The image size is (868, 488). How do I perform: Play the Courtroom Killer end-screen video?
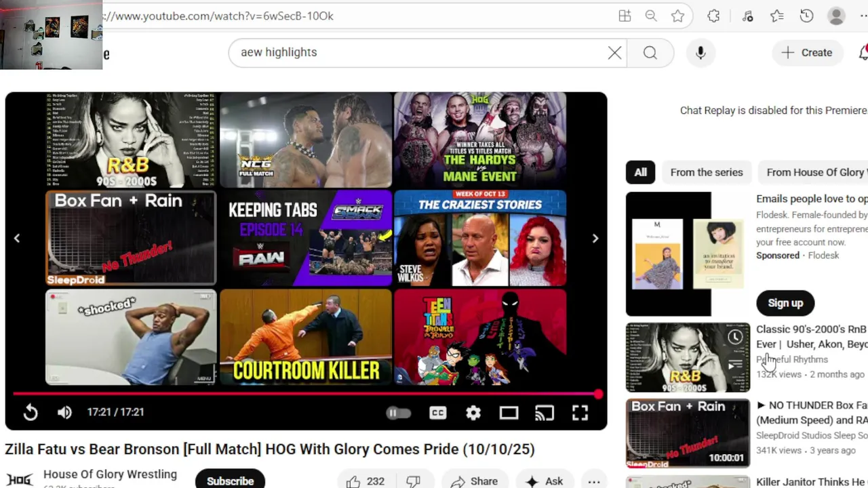click(306, 337)
